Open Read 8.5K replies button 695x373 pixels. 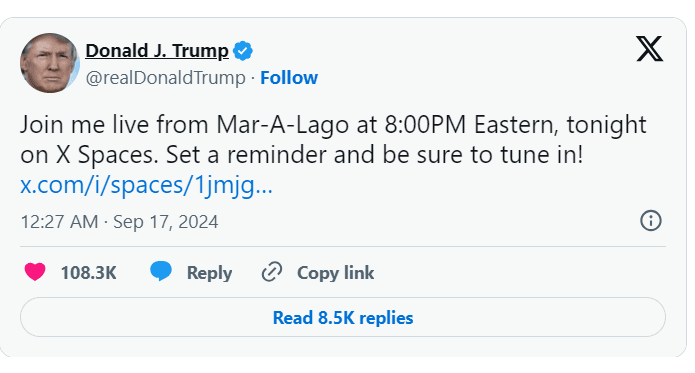pos(343,318)
